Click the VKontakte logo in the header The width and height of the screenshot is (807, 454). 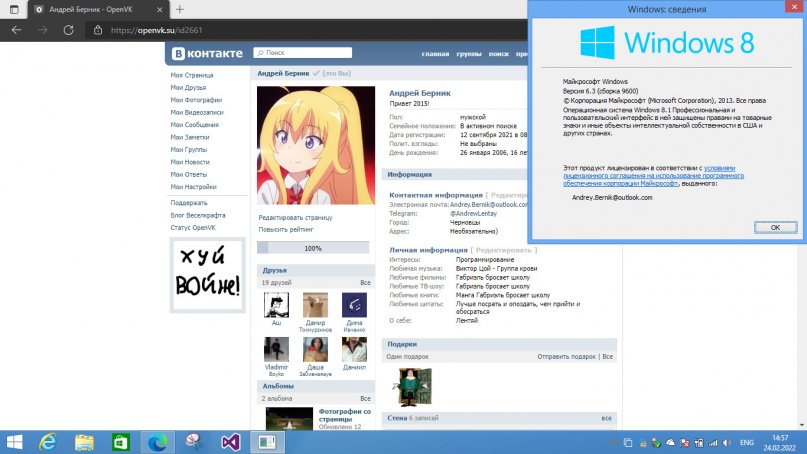coord(205,53)
